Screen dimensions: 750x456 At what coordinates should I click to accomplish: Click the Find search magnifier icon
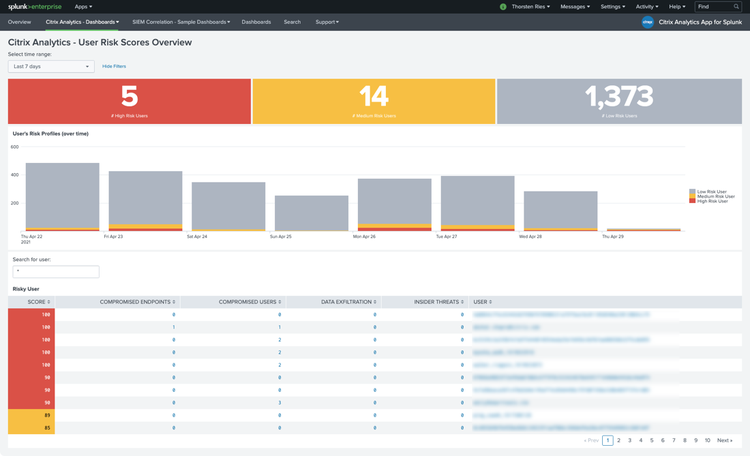coord(736,7)
